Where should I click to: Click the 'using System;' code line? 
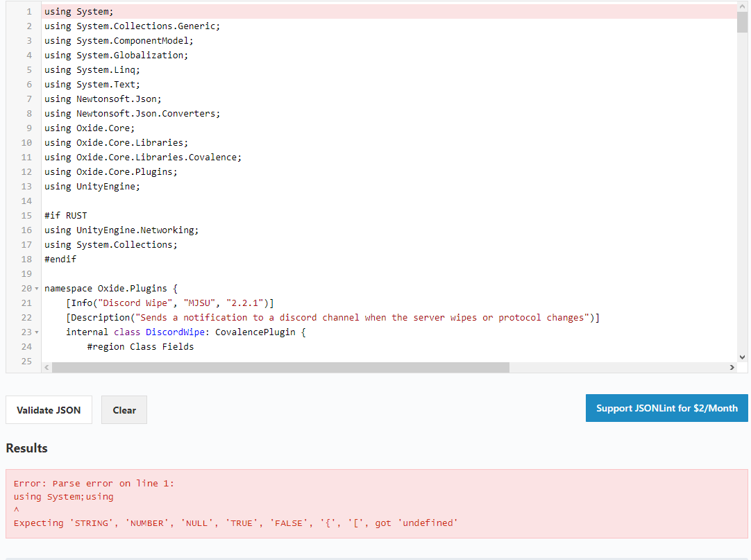tap(79, 12)
